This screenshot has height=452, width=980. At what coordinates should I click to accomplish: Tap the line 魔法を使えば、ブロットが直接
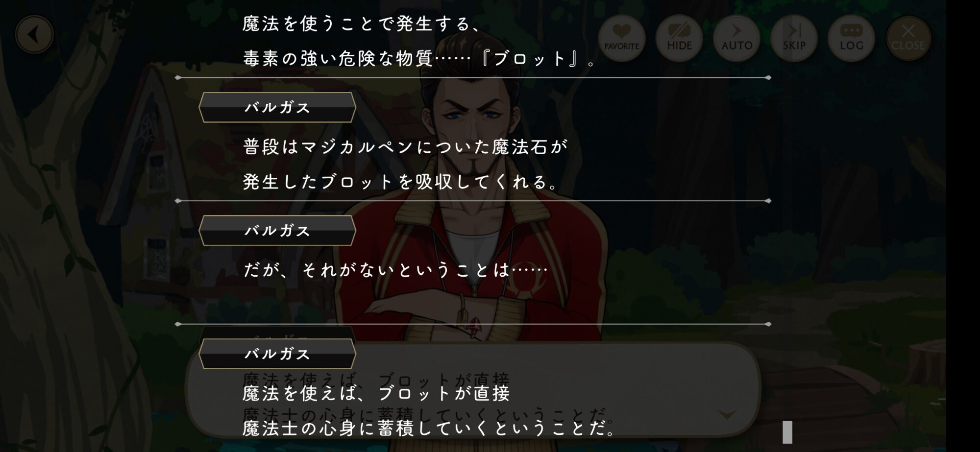tap(376, 393)
